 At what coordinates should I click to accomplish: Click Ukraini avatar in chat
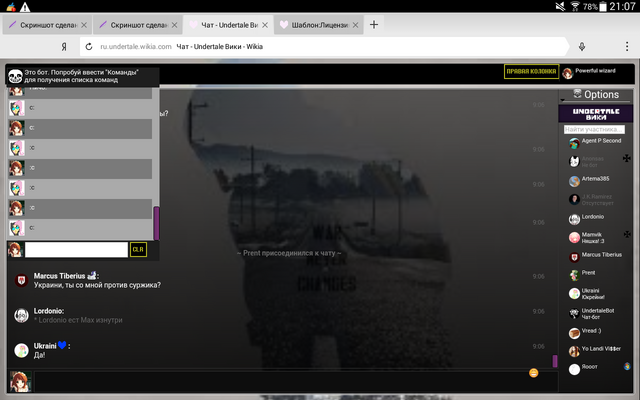tap(21, 350)
